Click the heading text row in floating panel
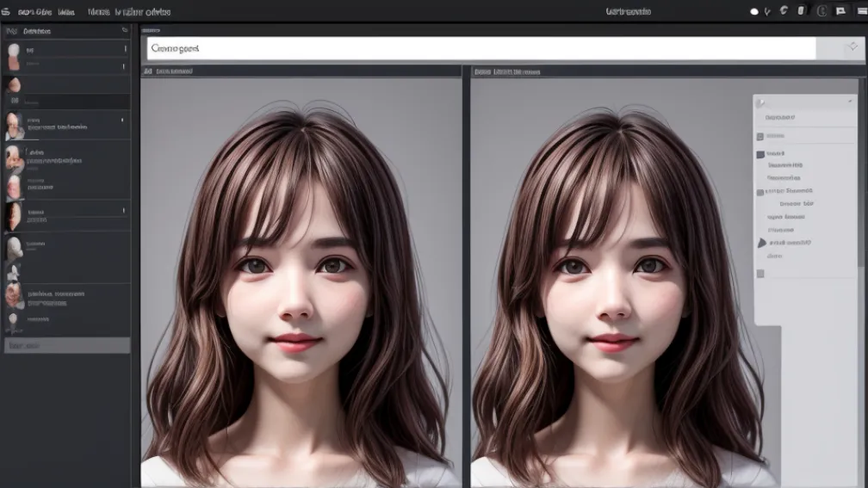 click(780, 117)
